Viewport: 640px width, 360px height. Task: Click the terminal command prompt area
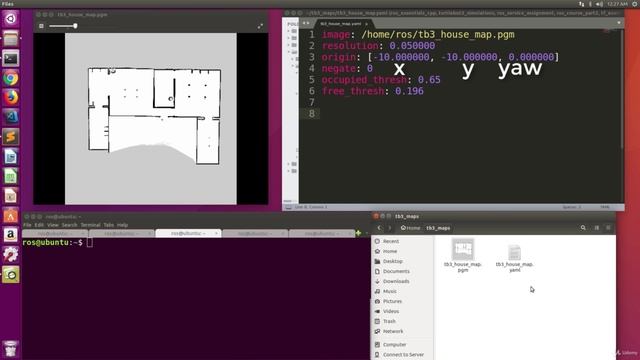tap(58, 242)
